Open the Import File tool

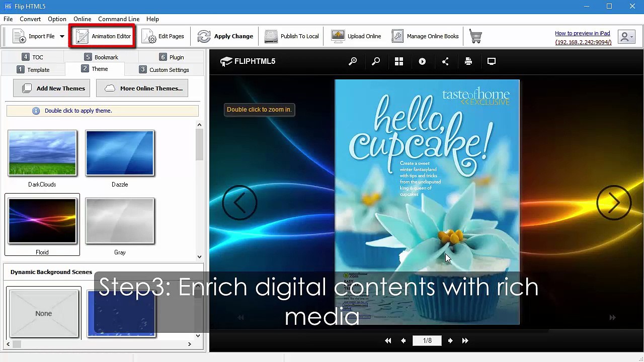coord(33,36)
